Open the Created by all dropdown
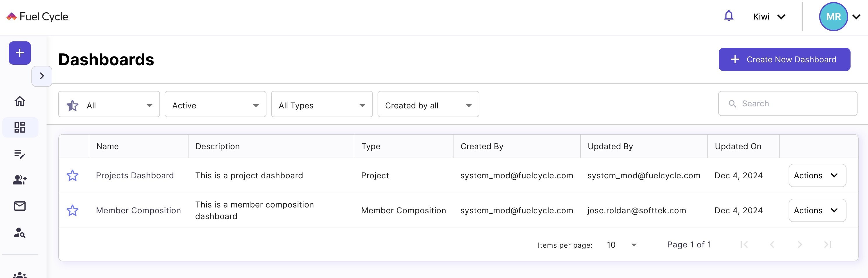 click(428, 104)
